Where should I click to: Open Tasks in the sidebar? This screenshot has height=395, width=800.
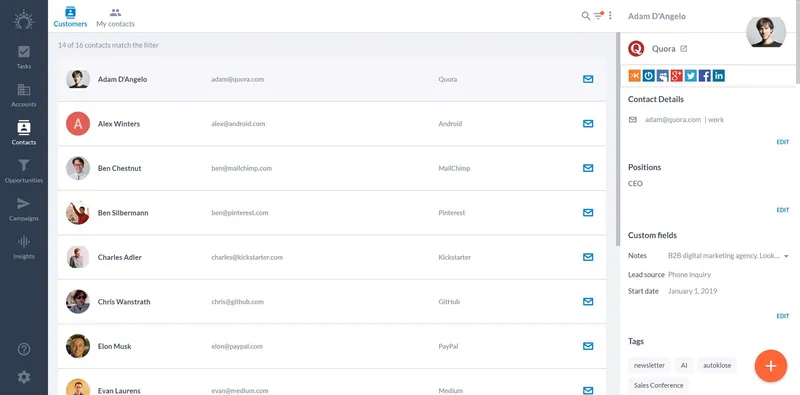(x=23, y=57)
